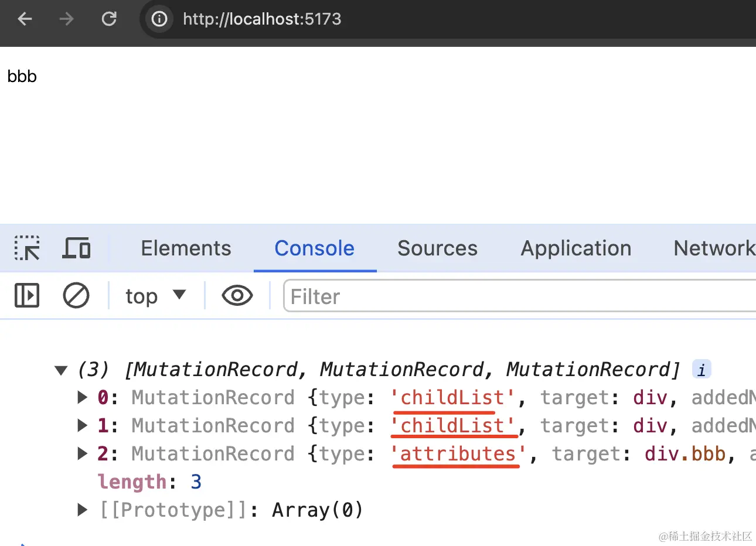Open the top context dropdown

point(155,296)
